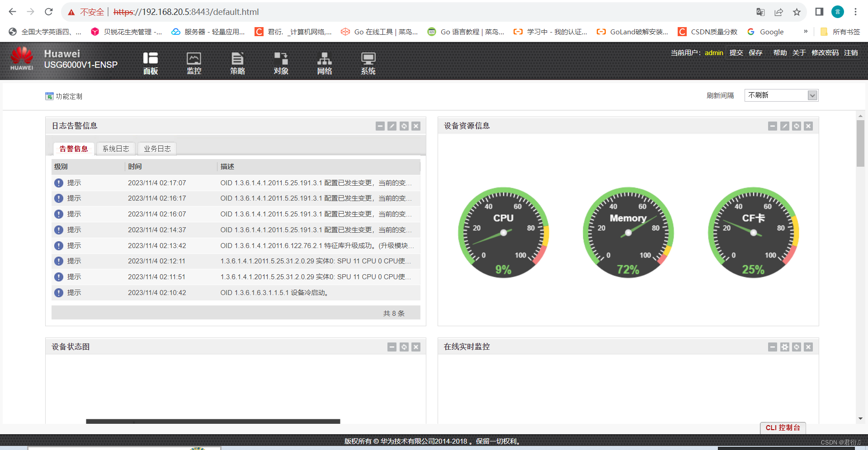
Task: Open 功能定制 feature customization
Action: tap(64, 96)
